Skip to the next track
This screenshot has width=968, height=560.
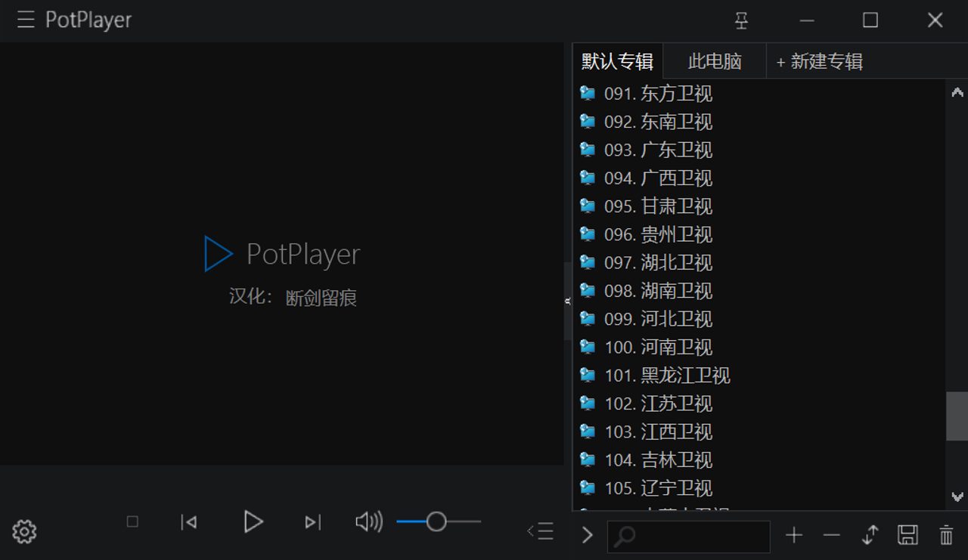coord(312,521)
